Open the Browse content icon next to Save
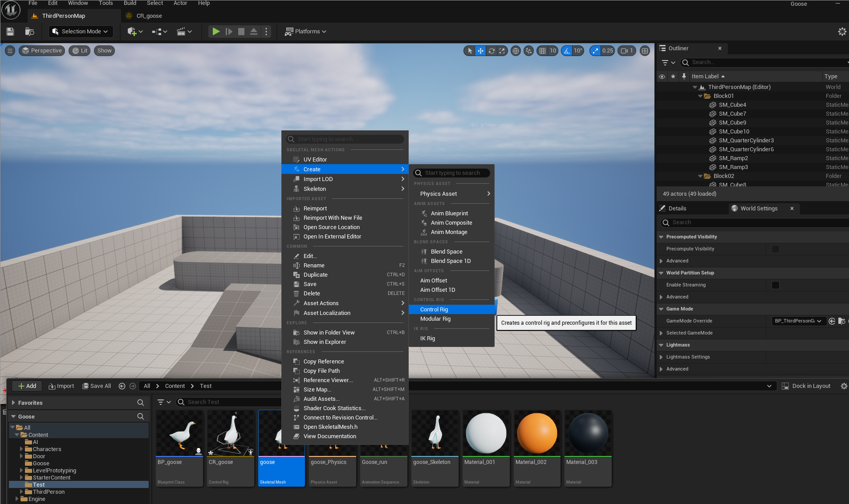Screen dimensions: 849x504 tap(29, 32)
